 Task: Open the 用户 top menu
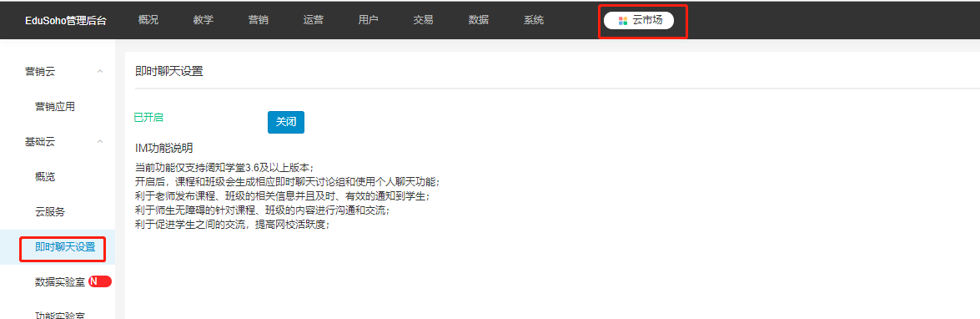click(368, 20)
